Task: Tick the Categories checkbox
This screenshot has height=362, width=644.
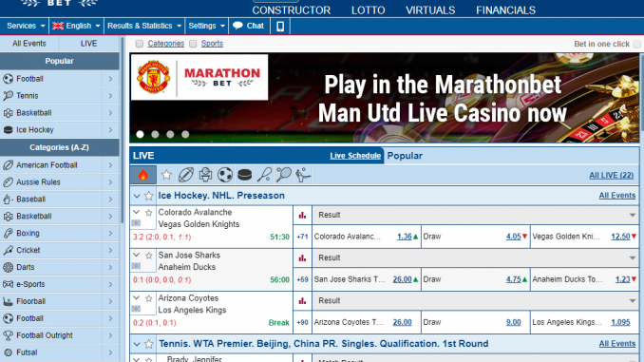Action: [x=140, y=44]
